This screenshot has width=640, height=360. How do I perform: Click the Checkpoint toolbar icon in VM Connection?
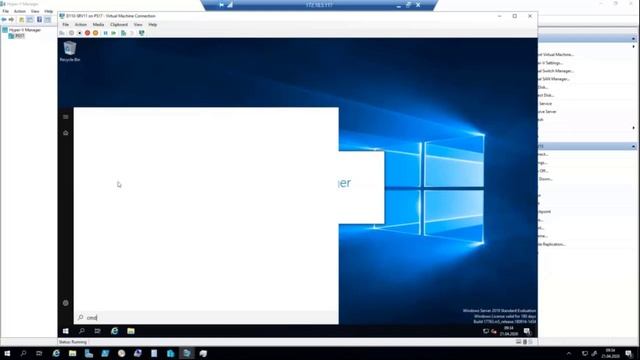pyautogui.click(x=123, y=33)
